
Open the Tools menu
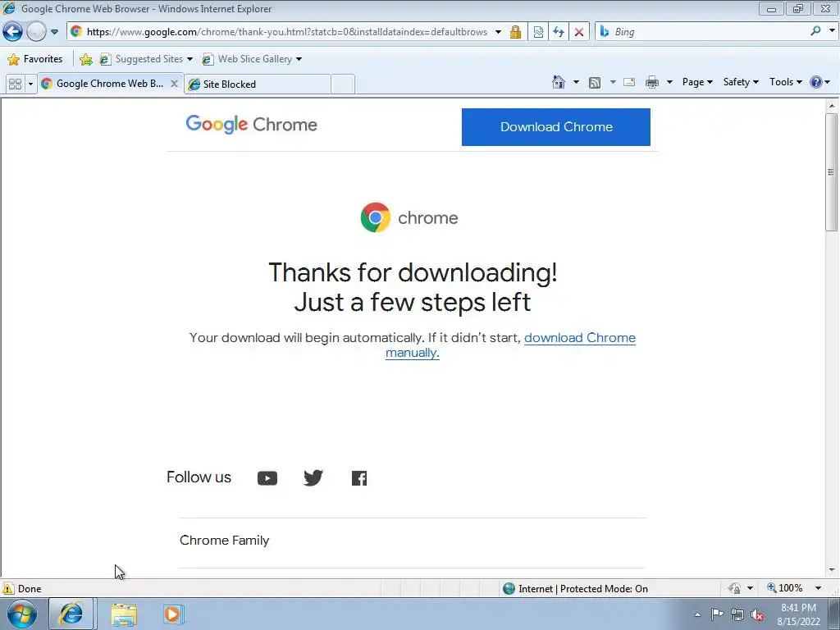[x=785, y=82]
